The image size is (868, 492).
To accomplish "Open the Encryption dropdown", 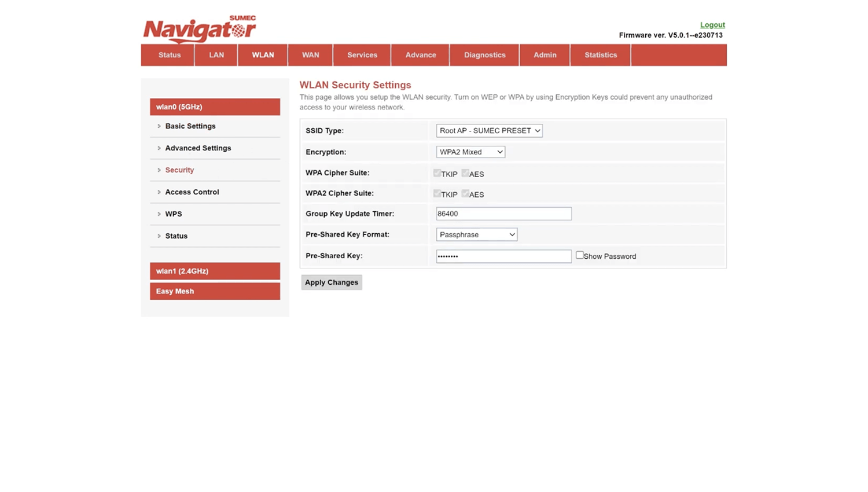I will (470, 152).
